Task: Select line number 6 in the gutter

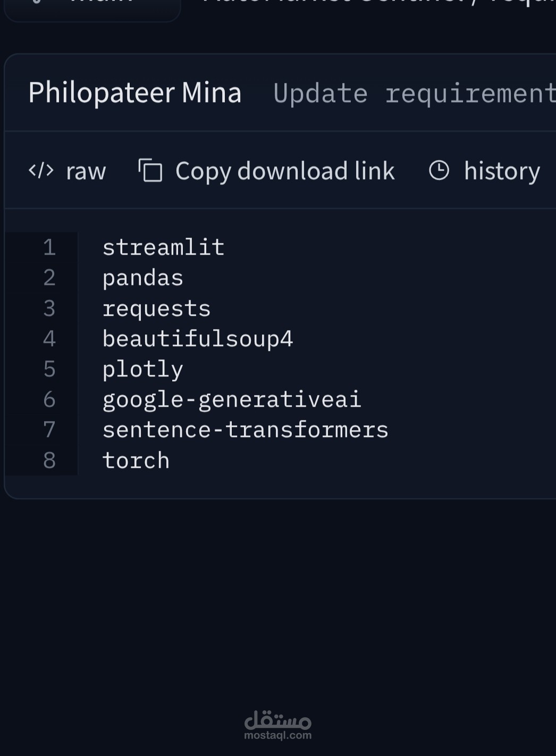Action: pos(49,399)
